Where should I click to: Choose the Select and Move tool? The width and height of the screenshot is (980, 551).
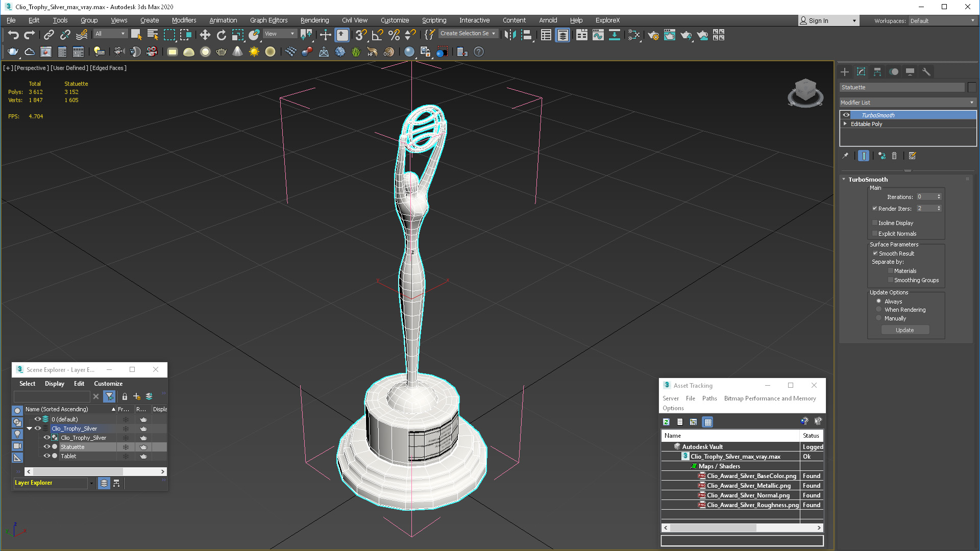pyautogui.click(x=205, y=35)
